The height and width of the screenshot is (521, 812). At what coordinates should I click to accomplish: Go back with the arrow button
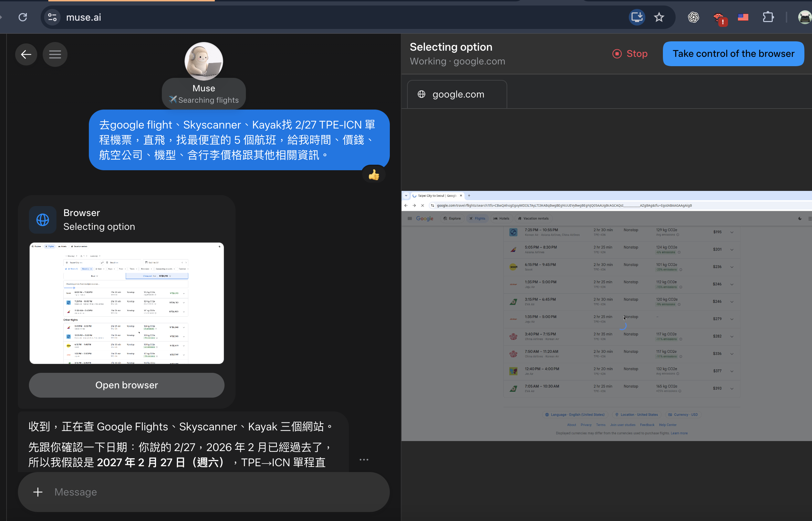26,54
